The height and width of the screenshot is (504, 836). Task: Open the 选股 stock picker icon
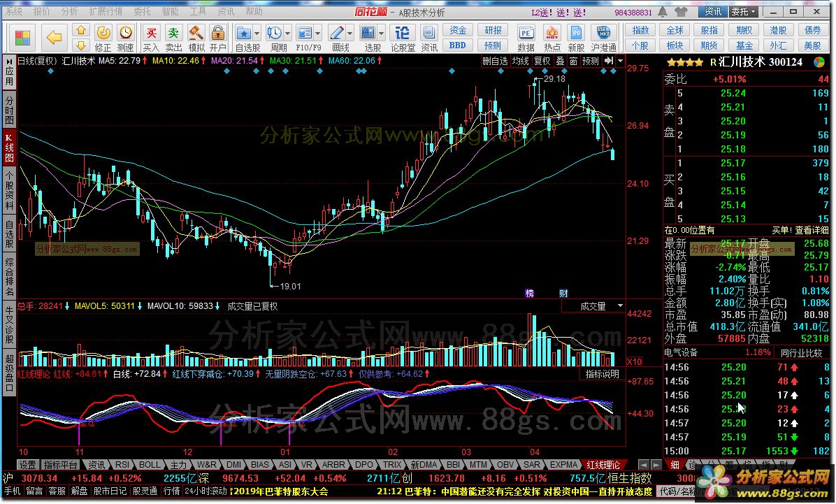pos(368,34)
